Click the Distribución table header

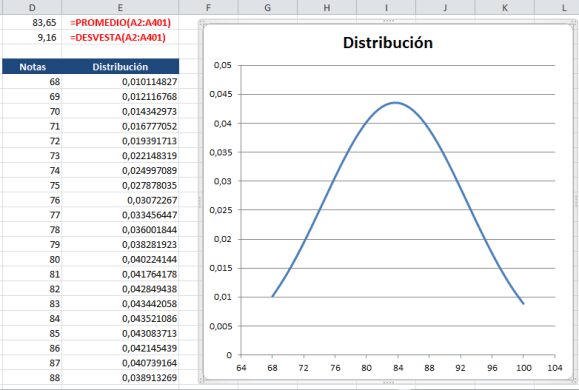point(120,66)
